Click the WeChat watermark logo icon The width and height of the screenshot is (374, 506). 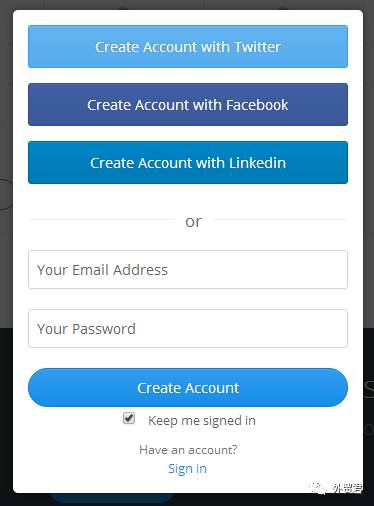tap(318, 489)
